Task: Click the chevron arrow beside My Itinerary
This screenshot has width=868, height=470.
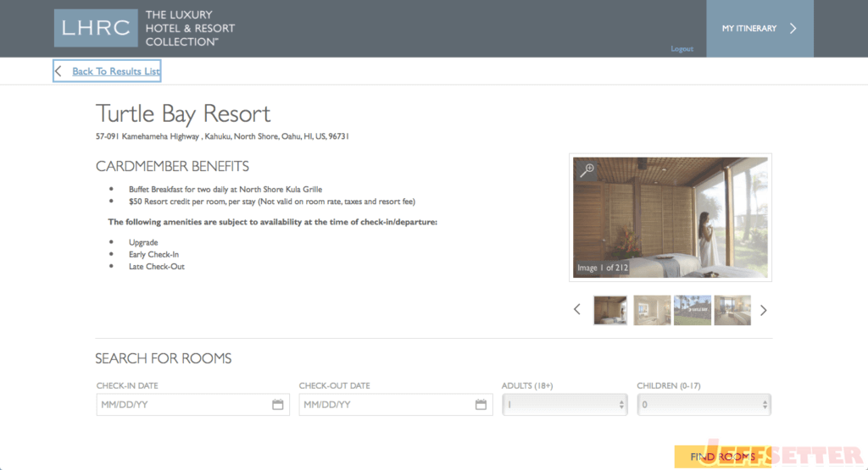Action: point(793,28)
